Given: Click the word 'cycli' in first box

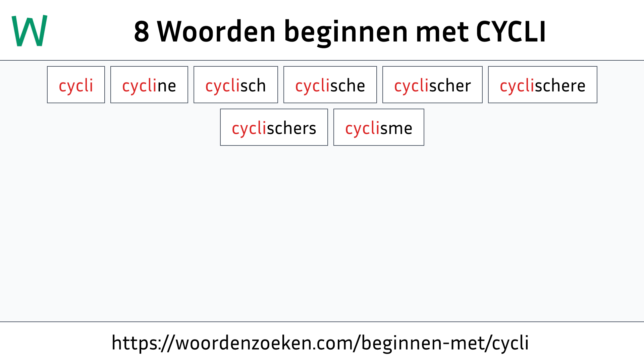Looking at the screenshot, I should point(75,84).
